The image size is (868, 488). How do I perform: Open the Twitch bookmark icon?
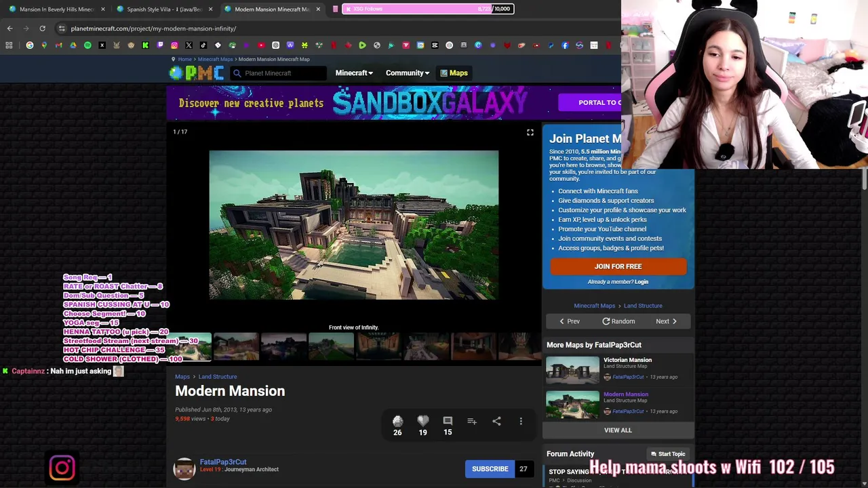tap(160, 45)
